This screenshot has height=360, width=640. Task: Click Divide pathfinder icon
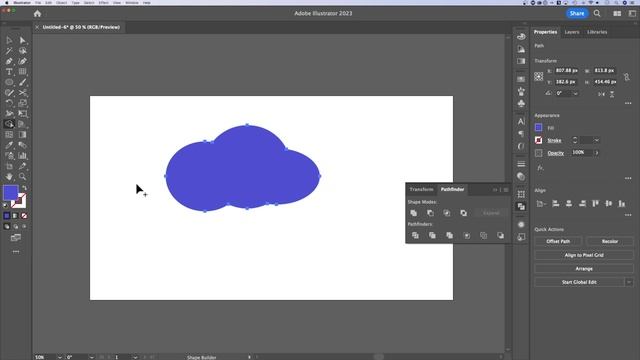415,236
